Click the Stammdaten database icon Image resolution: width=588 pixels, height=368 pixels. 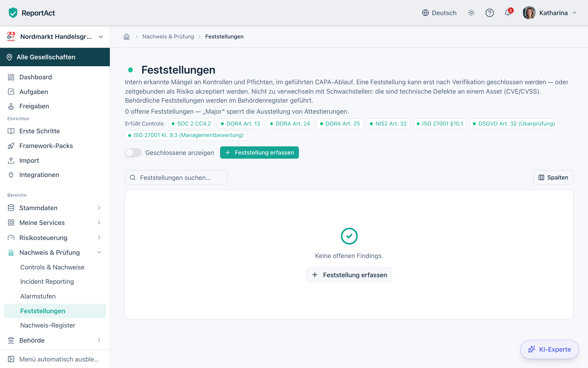11,208
